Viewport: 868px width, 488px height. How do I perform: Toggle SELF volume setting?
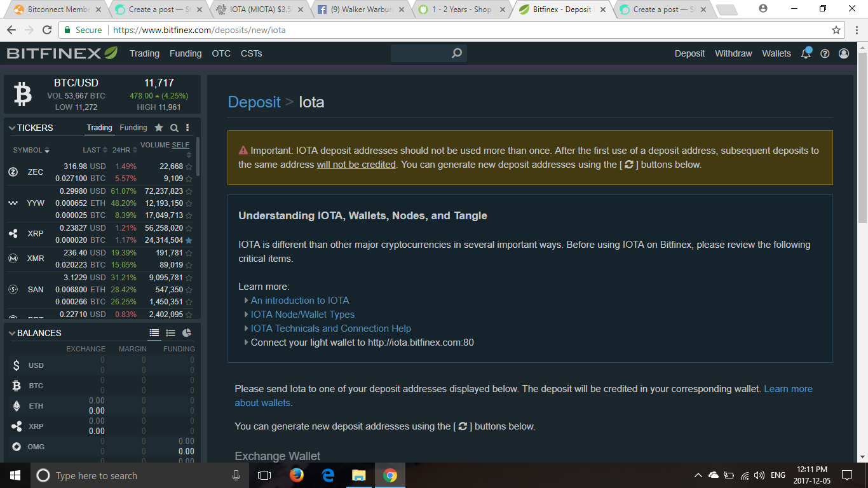[x=180, y=145]
